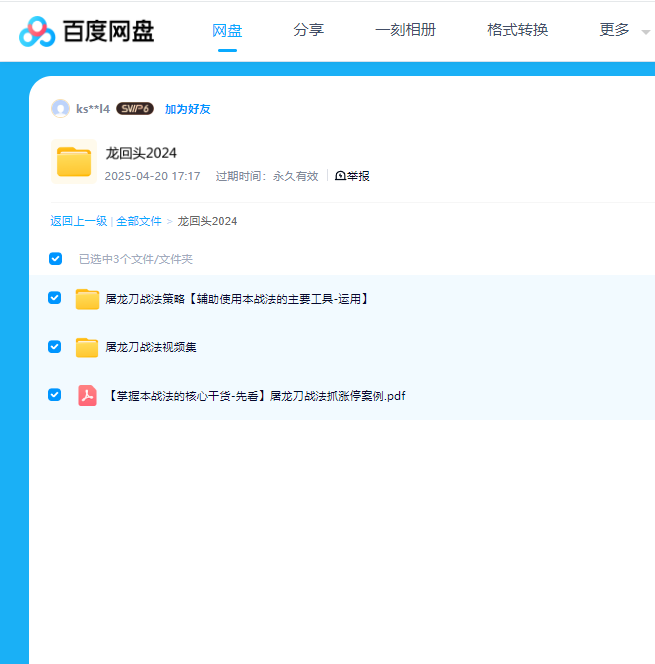Open the 屠龙刀战法抓涨停案例.pdf file name
Viewport: 655px width, 664px height.
(x=255, y=396)
